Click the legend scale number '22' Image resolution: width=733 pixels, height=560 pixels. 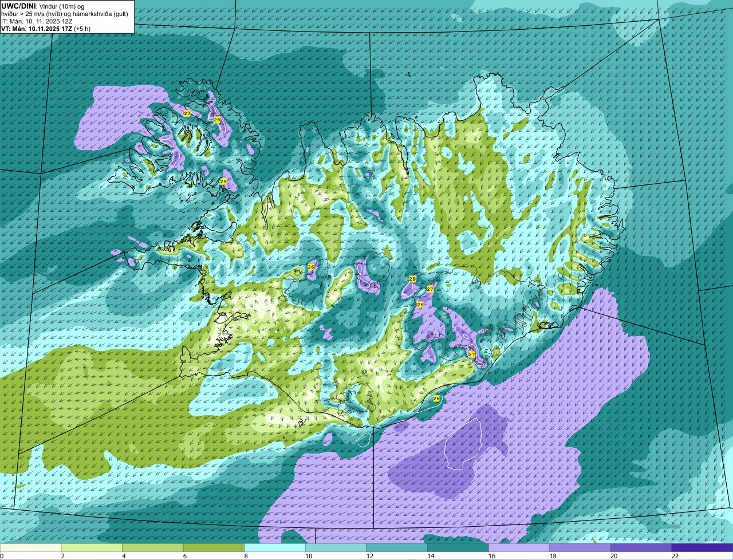[675, 556]
